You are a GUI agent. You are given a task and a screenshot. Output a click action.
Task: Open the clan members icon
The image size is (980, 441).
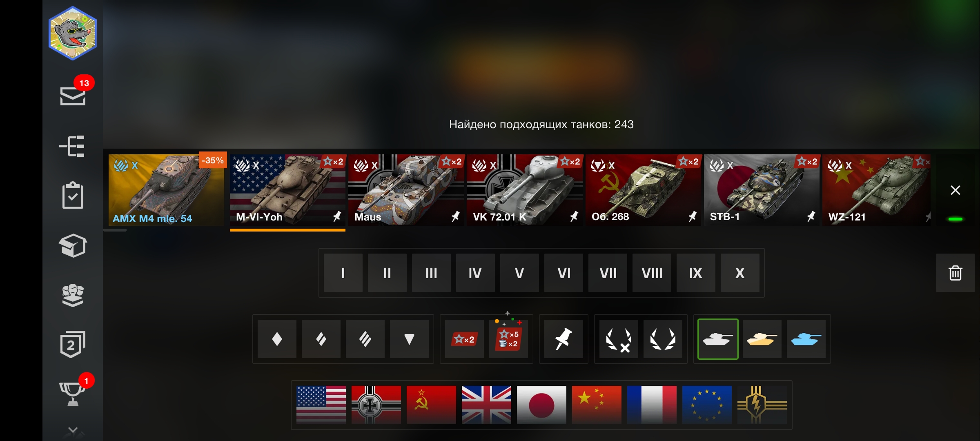click(x=73, y=295)
